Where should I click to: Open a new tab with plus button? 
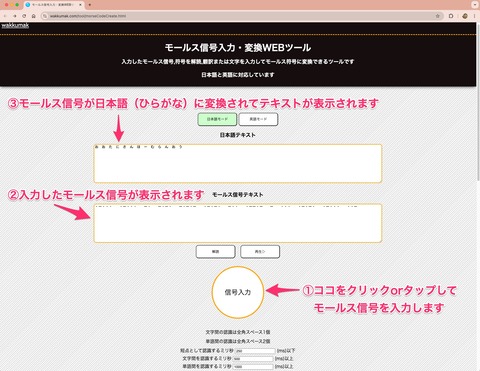click(x=90, y=5)
